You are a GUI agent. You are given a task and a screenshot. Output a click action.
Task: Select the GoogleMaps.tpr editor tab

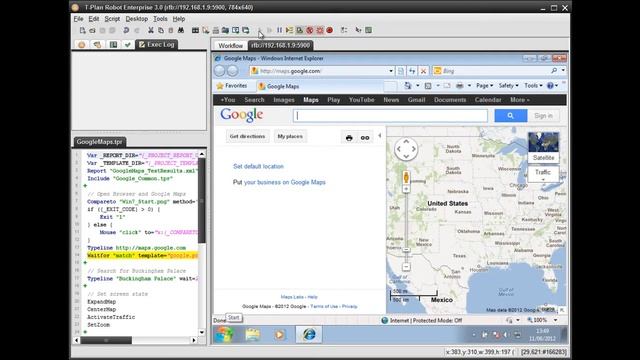(x=100, y=142)
